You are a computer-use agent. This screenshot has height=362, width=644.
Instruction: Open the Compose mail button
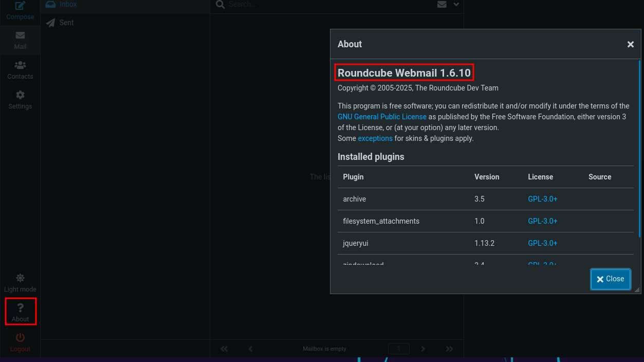point(20,11)
